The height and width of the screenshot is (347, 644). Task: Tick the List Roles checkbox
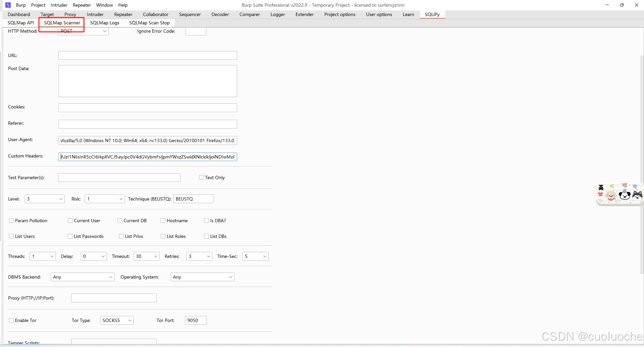pos(163,236)
